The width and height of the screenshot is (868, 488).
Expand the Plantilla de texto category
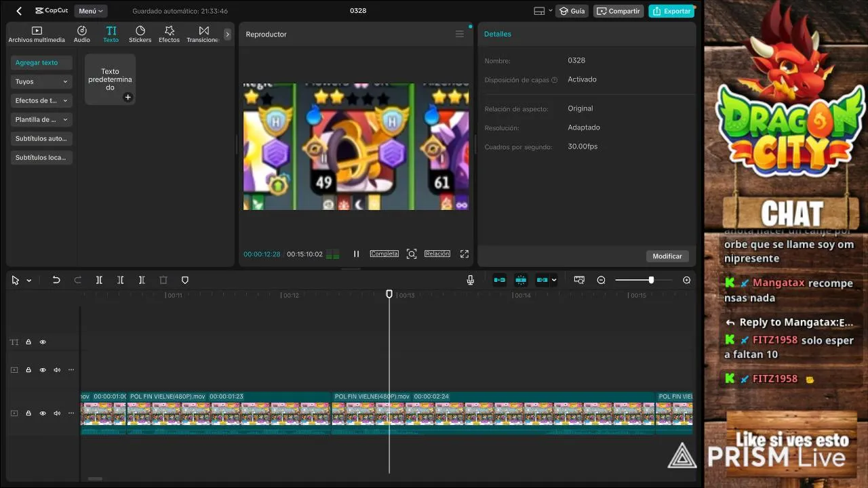point(41,119)
